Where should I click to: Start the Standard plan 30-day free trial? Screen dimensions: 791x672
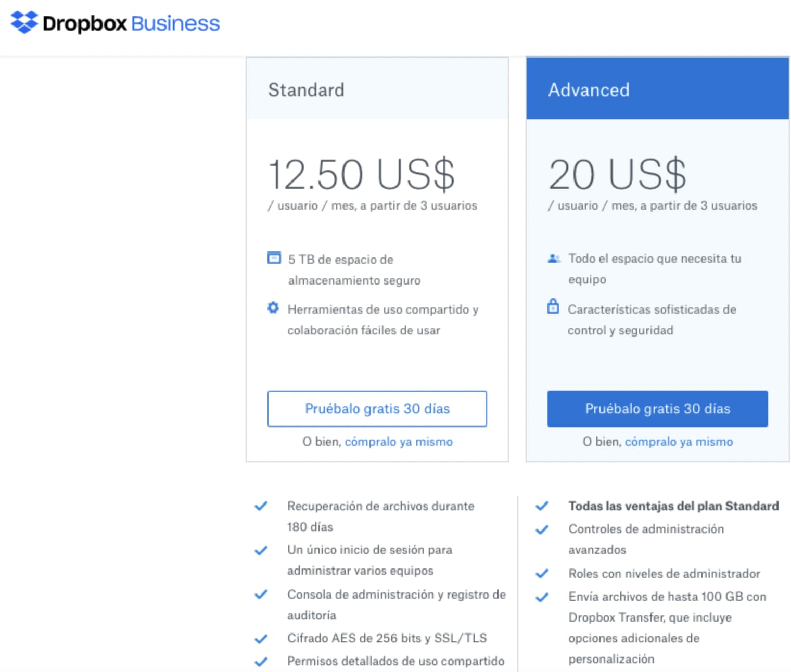point(377,409)
